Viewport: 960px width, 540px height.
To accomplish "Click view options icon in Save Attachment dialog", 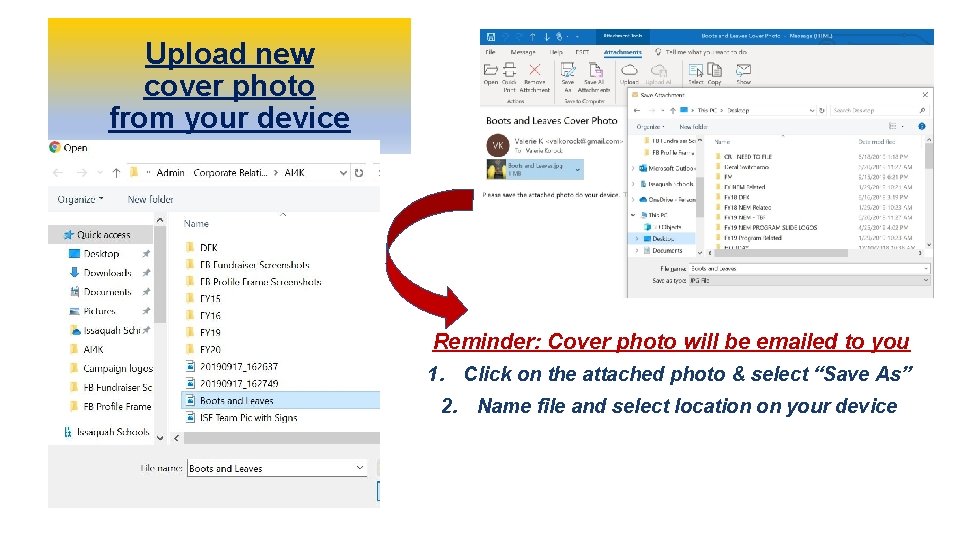I will tap(893, 126).
